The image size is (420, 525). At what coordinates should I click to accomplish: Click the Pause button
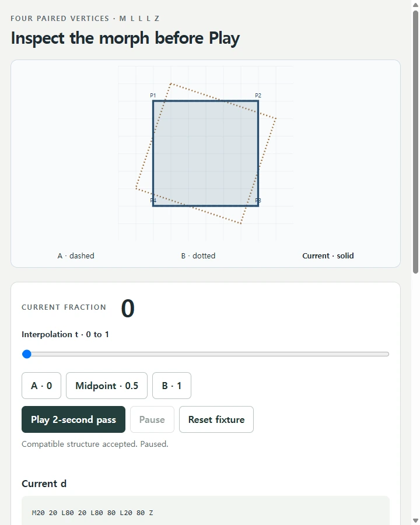[x=152, y=419]
